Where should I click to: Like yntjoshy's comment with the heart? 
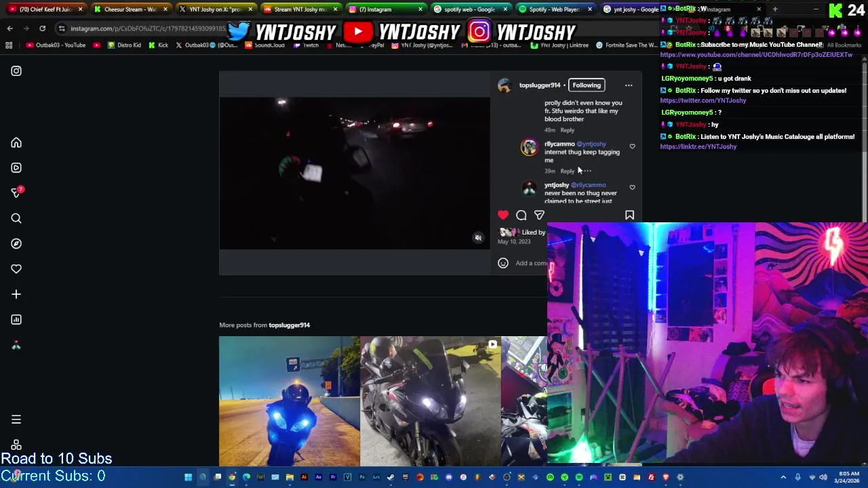click(632, 188)
